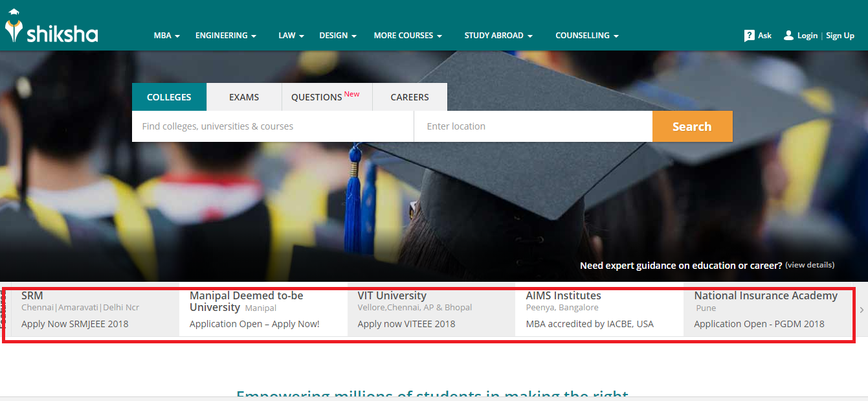Click the Sign Up link
Image resolution: width=868 pixels, height=401 pixels.
[840, 36]
